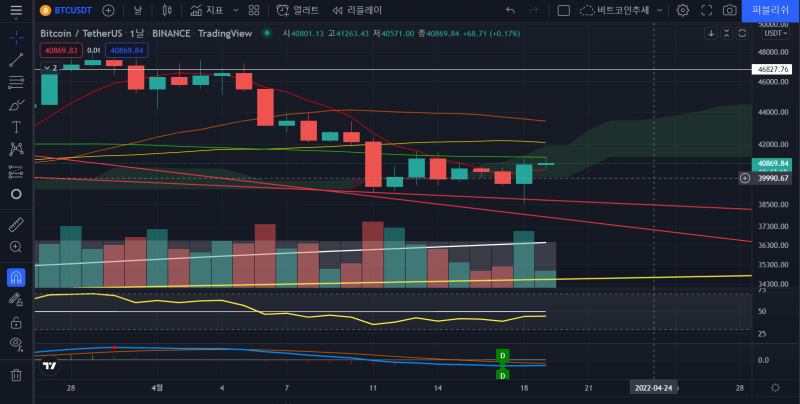Image resolution: width=800 pixels, height=404 pixels.
Task: Open time axis settings gear at bottom right
Action: 775,388
